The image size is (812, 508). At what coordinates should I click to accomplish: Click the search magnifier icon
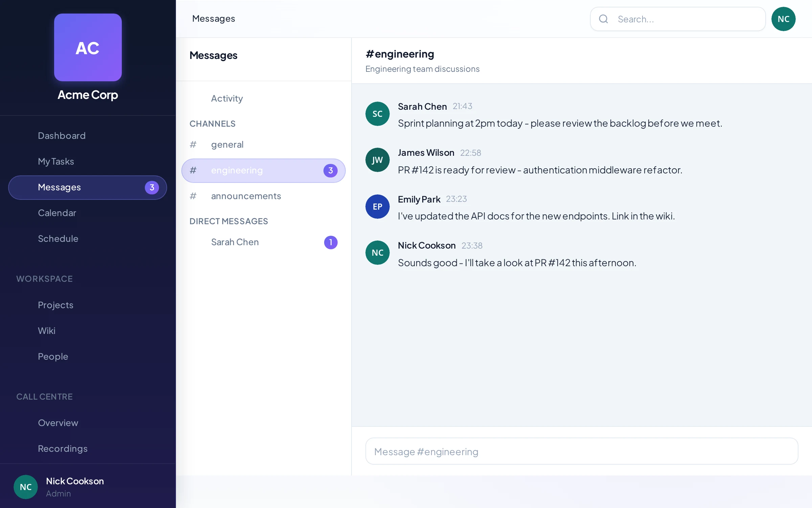click(604, 19)
